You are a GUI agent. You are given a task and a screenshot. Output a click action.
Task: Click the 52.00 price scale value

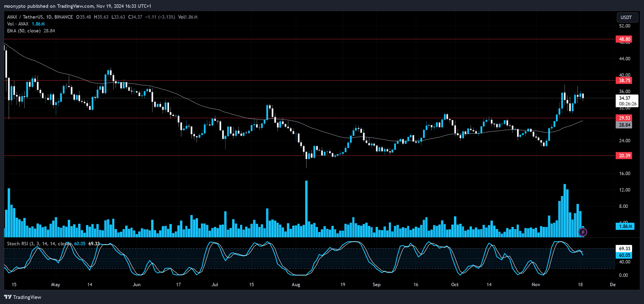click(624, 26)
